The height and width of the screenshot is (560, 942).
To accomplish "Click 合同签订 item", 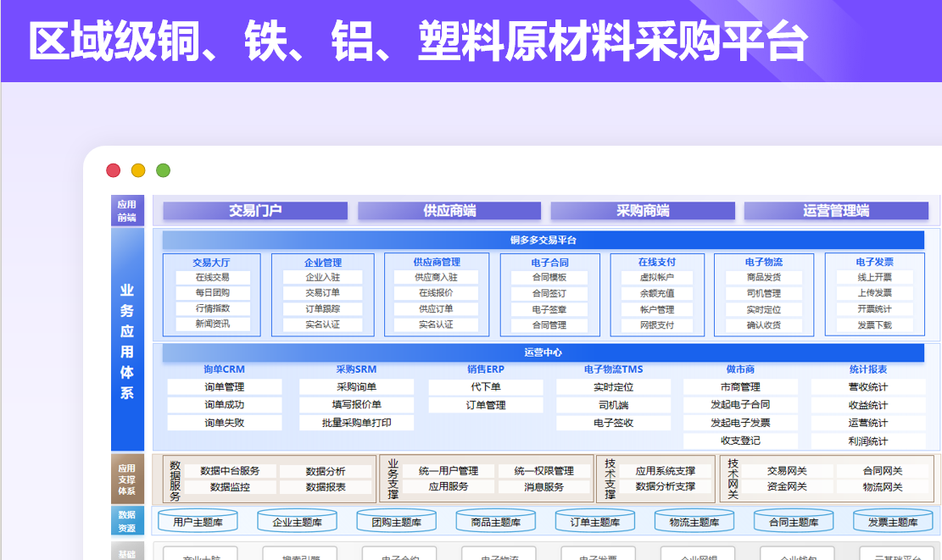I will click(x=549, y=293).
